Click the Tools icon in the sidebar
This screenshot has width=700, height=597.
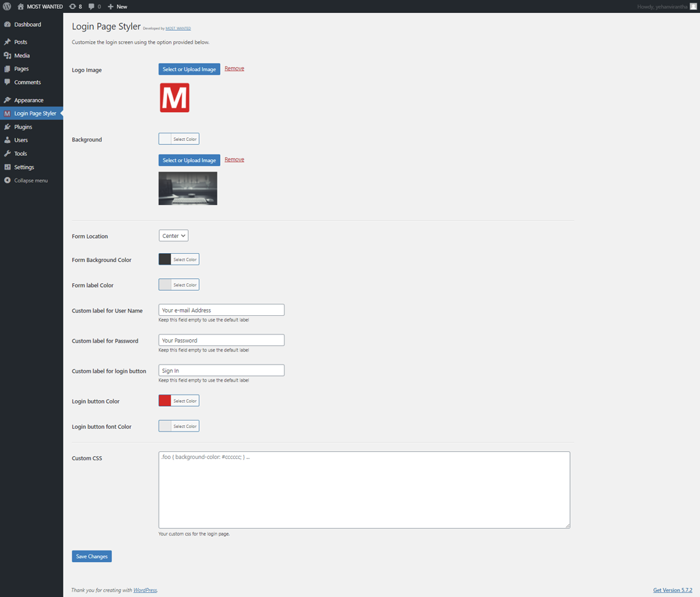(9, 153)
